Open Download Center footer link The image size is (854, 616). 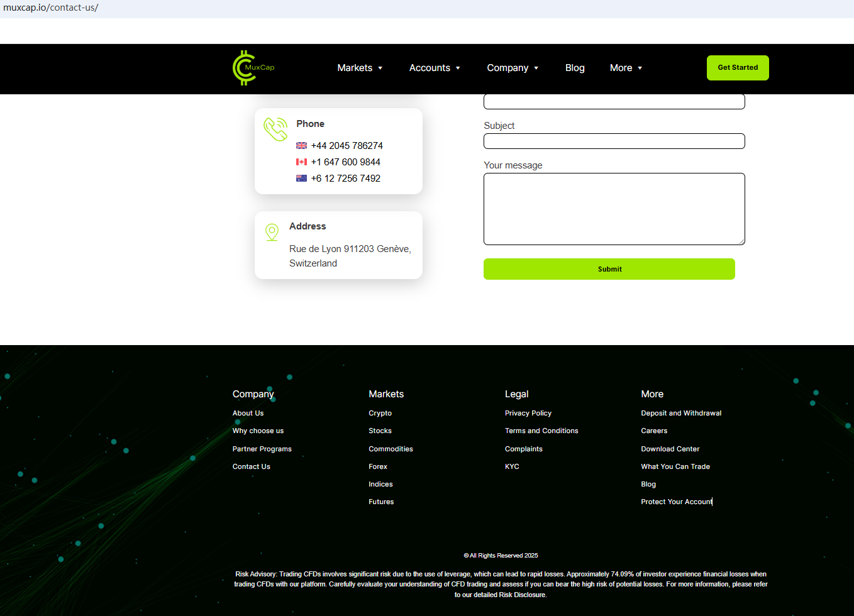(x=670, y=449)
